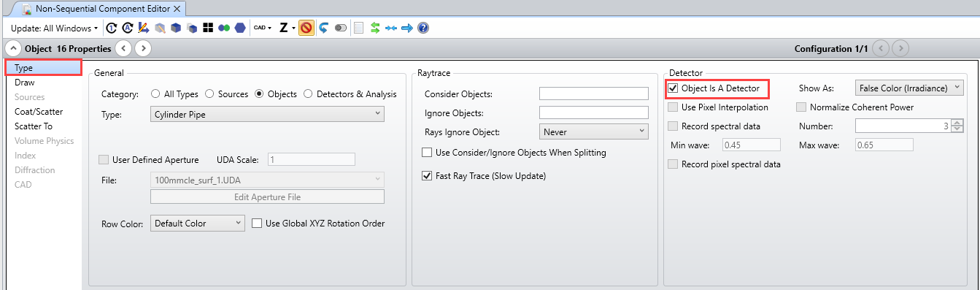Image resolution: width=980 pixels, height=290 pixels.
Task: Click the blue hexagon icon
Action: (240, 28)
